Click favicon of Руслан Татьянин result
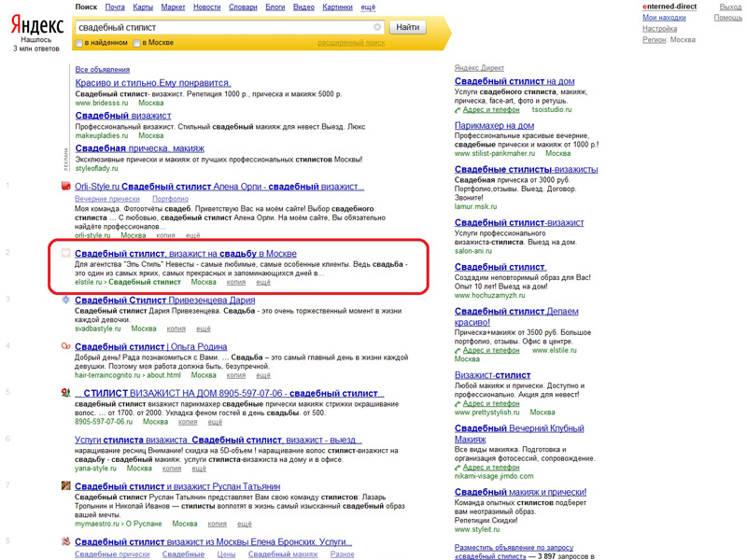747x560 pixels. [x=65, y=486]
